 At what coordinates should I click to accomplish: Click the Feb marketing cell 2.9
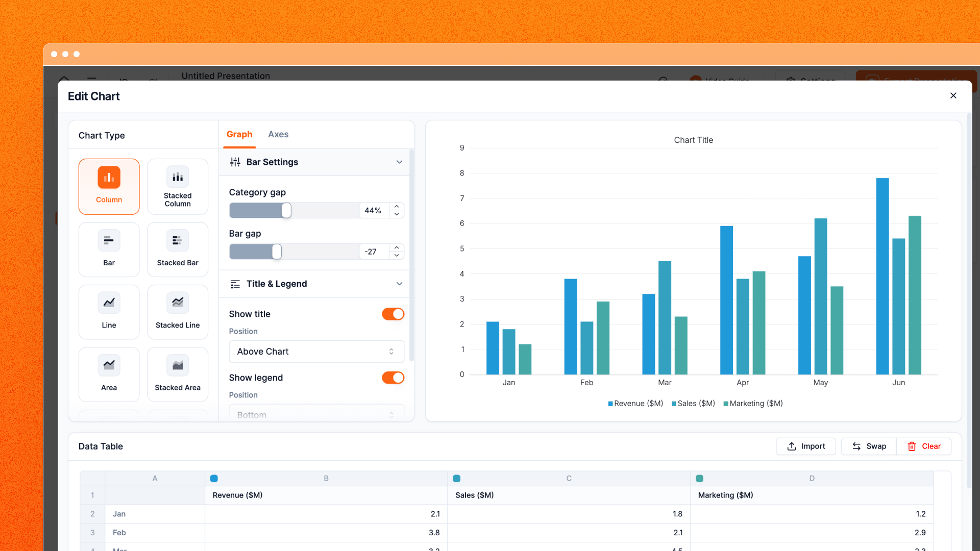pyautogui.click(x=812, y=533)
